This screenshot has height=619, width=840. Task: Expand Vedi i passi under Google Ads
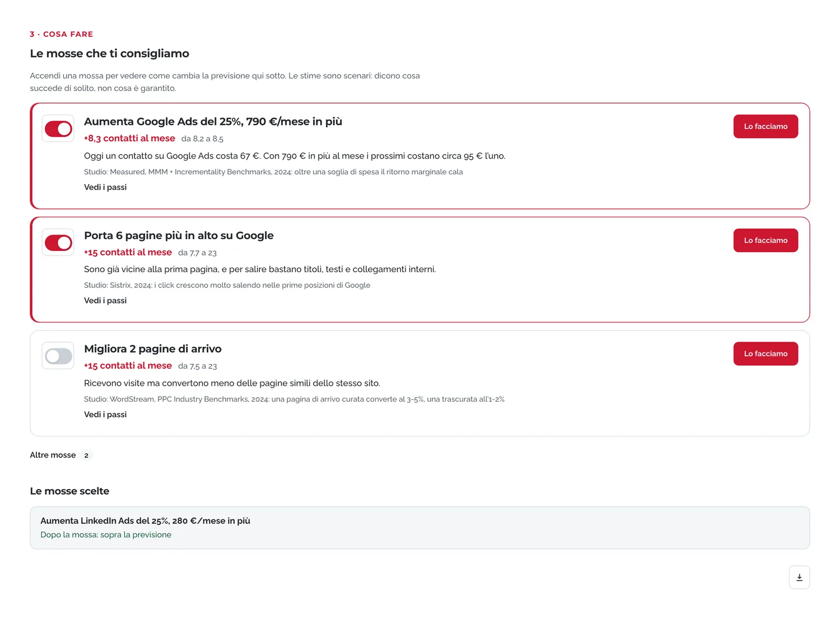tap(105, 187)
